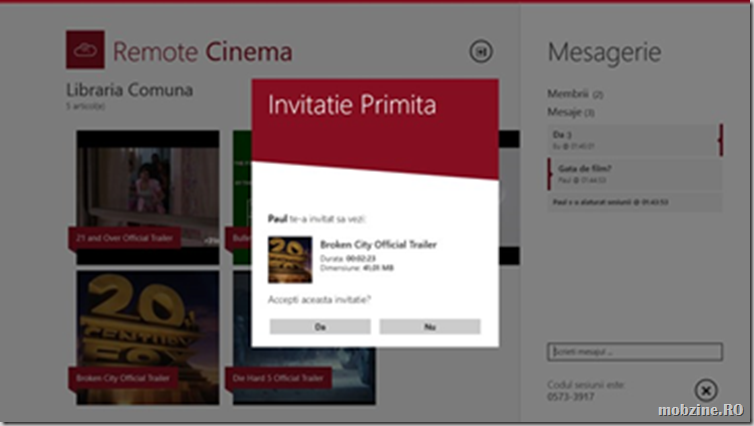754x426 pixels.
Task: Click the 'Broken City Official Trailer' title in dialog
Action: [378, 244]
